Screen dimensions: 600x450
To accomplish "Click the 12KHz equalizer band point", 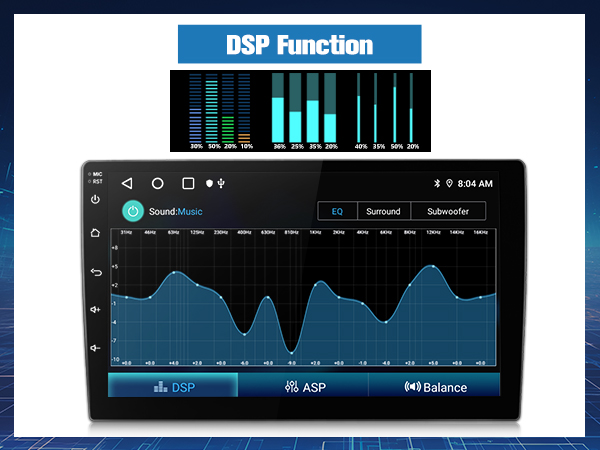I will tap(432, 266).
